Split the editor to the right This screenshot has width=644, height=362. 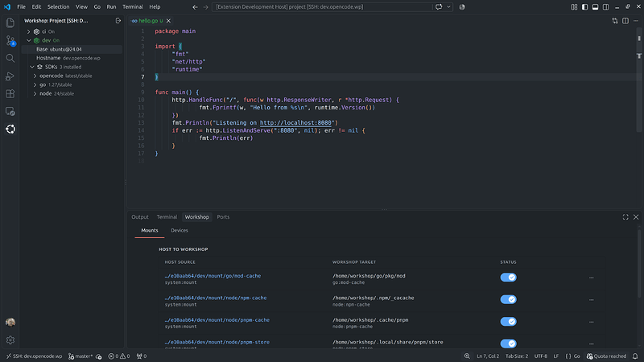point(625,21)
